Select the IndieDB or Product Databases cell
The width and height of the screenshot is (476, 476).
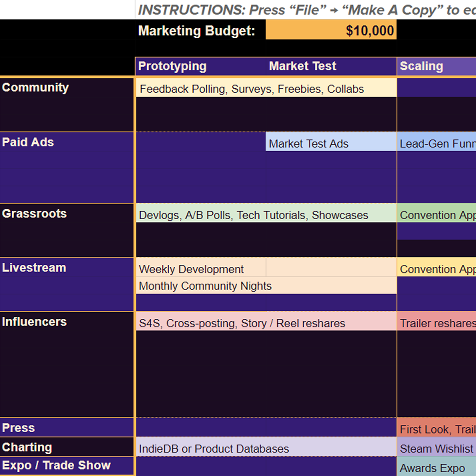[x=266, y=447]
